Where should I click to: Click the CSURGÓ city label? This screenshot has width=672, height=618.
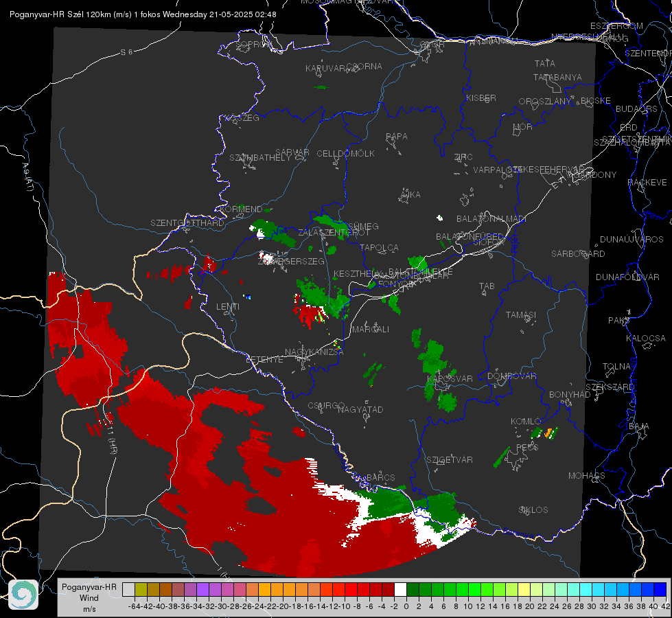tap(326, 406)
